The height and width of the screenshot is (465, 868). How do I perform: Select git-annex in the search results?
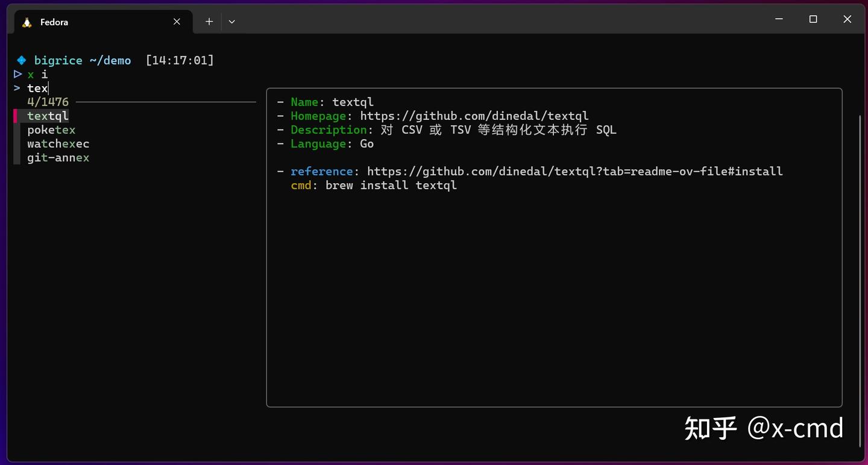click(58, 157)
